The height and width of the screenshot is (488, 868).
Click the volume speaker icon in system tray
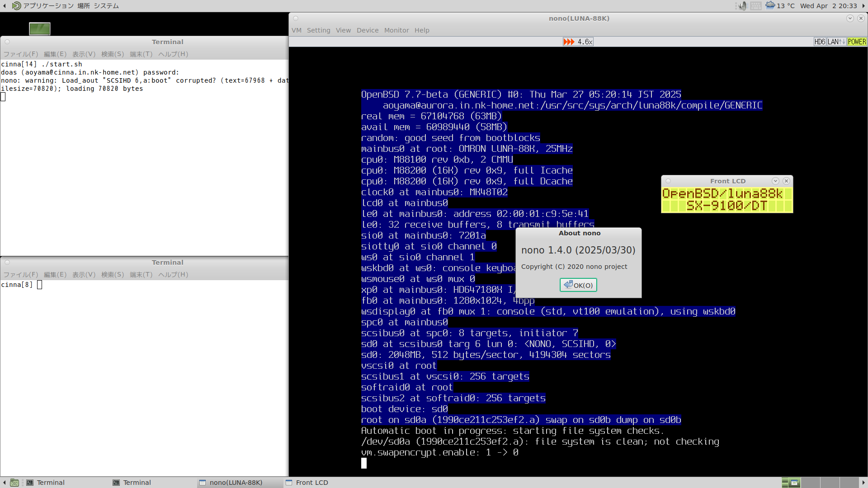click(x=742, y=6)
